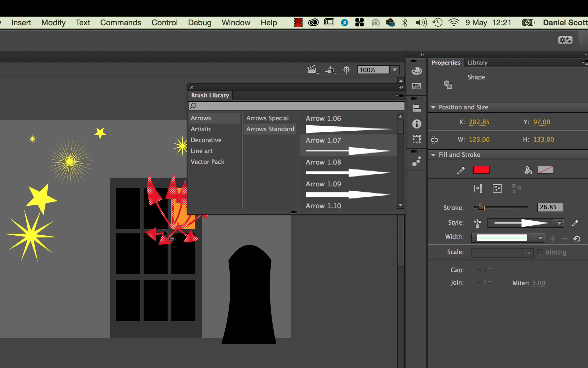Click the H height value 133.00
Image resolution: width=588 pixels, height=368 pixels.
(543, 139)
